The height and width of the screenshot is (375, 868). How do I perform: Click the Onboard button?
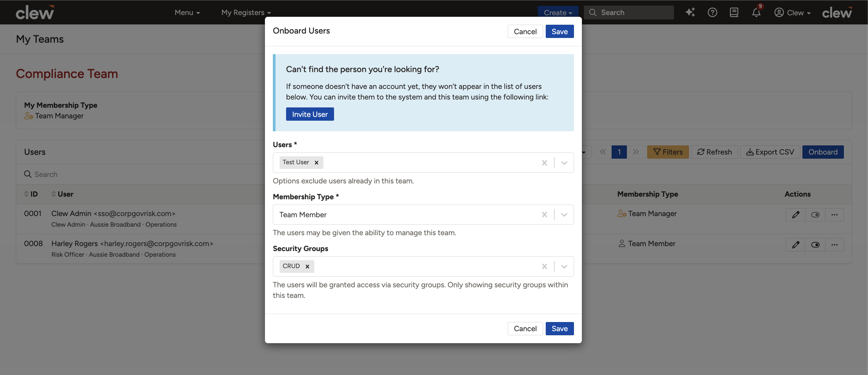(x=823, y=152)
